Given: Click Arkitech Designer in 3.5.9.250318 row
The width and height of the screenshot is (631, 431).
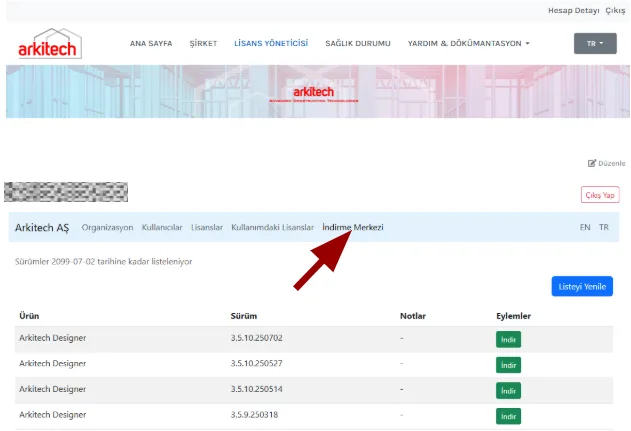Looking at the screenshot, I should [x=53, y=415].
